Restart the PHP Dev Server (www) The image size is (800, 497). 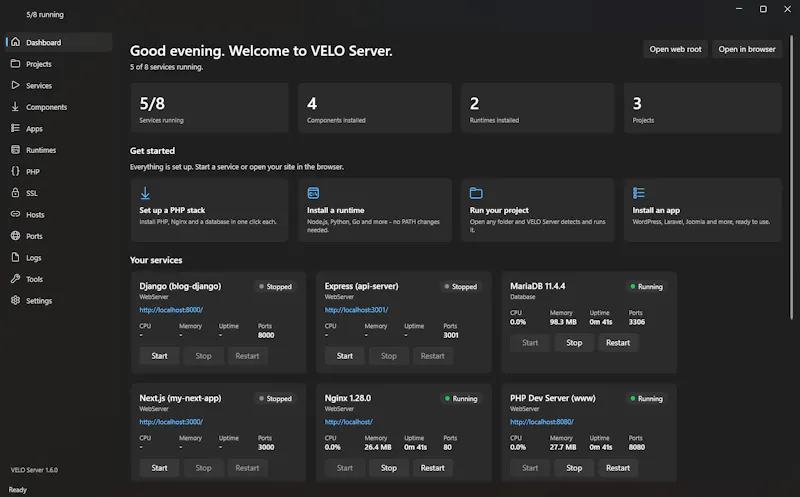618,467
